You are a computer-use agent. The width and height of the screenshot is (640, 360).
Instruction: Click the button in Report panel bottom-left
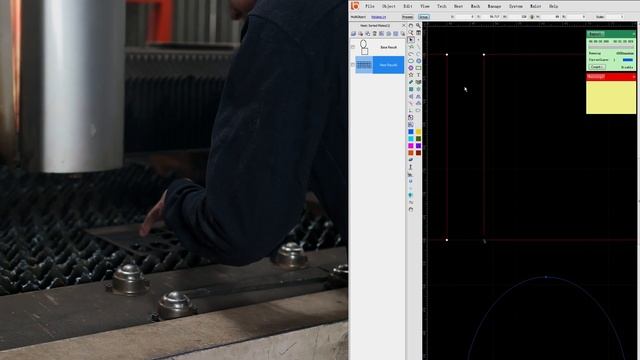[x=597, y=67]
